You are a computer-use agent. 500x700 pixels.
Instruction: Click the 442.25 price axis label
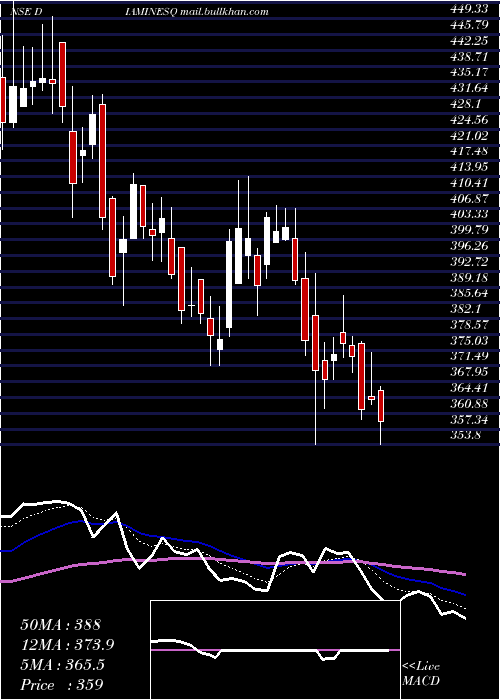point(471,40)
